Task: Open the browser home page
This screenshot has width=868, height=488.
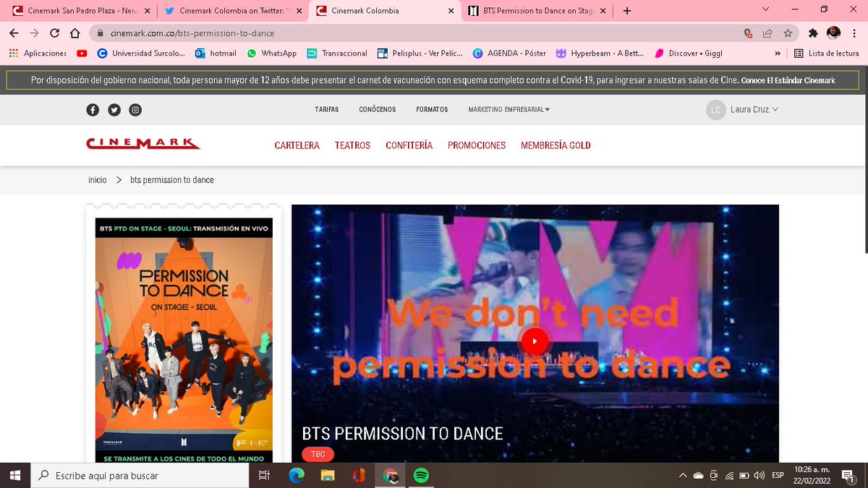Action: point(75,33)
